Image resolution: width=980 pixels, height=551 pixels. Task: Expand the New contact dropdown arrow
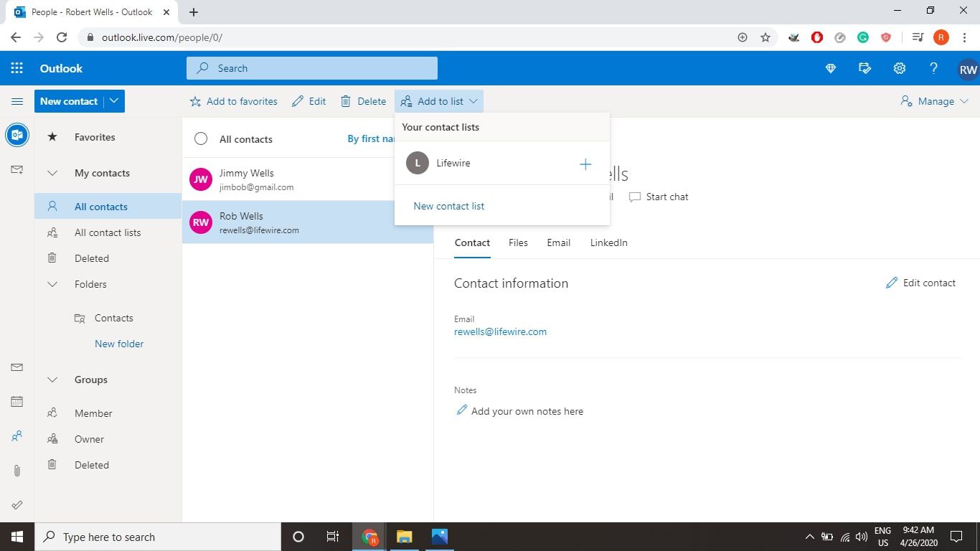coord(114,101)
